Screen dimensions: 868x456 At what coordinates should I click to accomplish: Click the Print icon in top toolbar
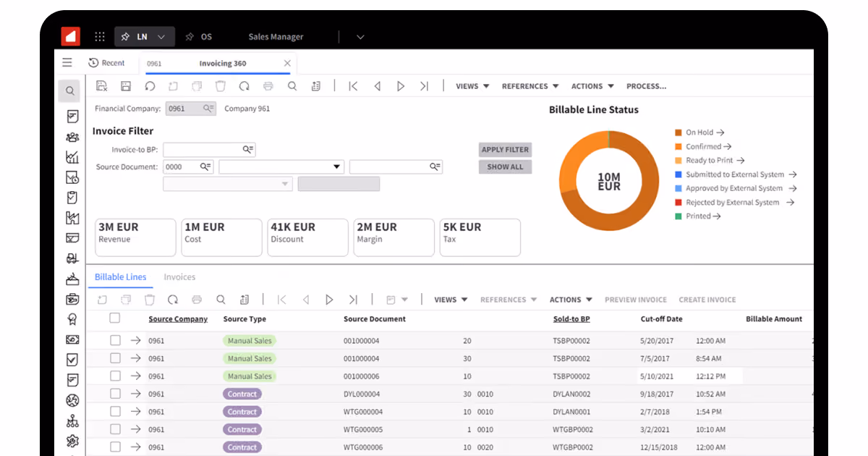[268, 86]
